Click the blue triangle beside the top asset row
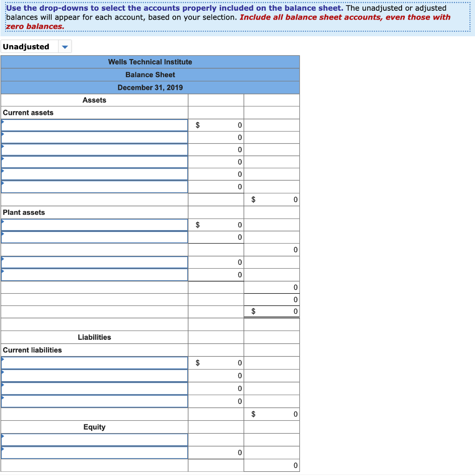This screenshot has width=475, height=476. 2,121
